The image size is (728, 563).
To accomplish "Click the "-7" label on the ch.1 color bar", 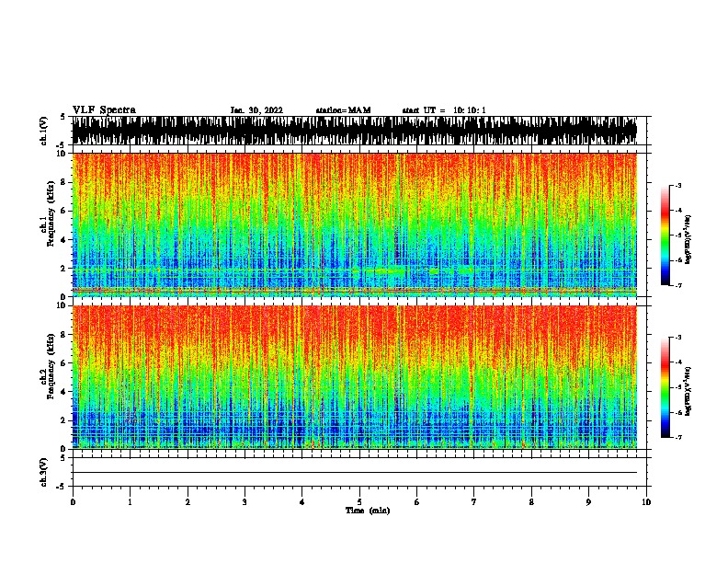I will tap(677, 285).
